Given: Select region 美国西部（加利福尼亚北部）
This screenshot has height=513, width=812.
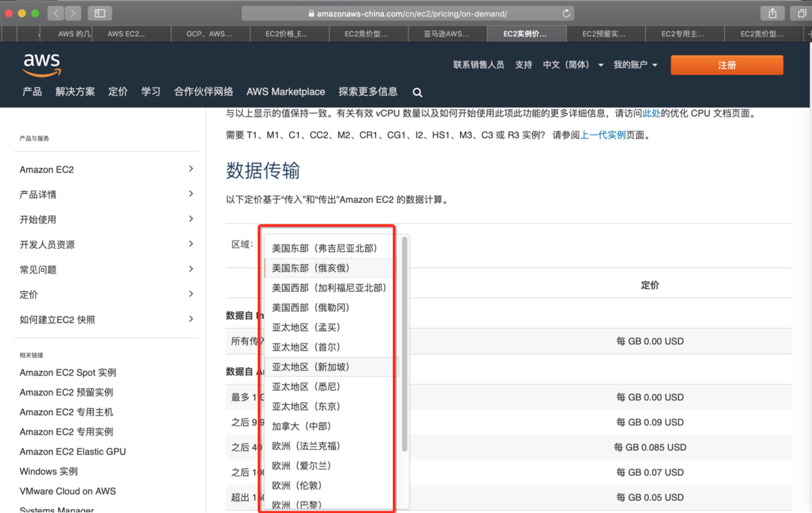Looking at the screenshot, I should point(332,288).
